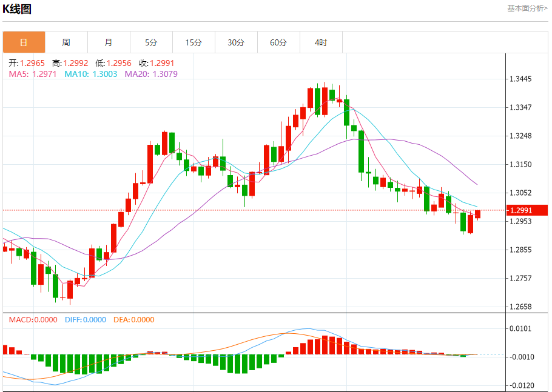Click the MACD value label
This screenshot has height=392, width=552.
tap(33, 319)
